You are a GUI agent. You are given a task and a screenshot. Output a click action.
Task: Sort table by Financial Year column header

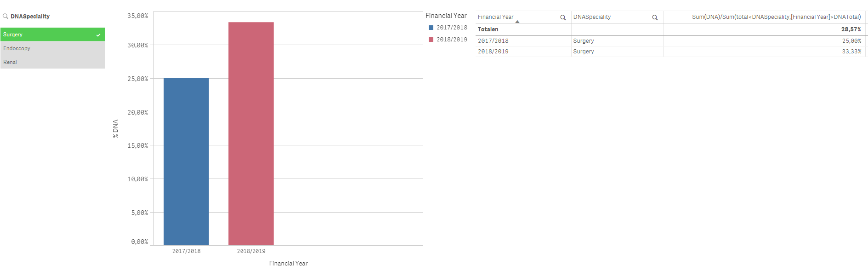pyautogui.click(x=495, y=17)
